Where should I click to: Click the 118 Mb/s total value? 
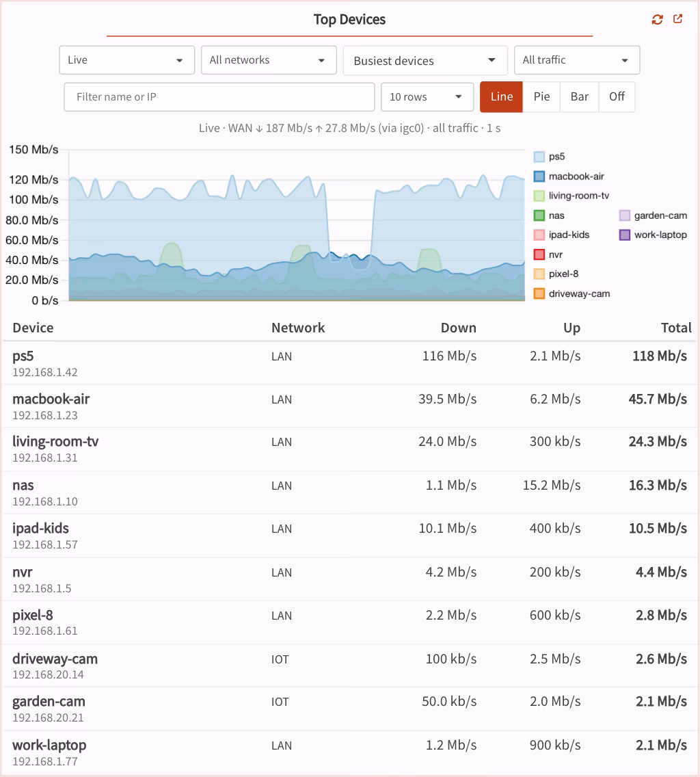[660, 356]
